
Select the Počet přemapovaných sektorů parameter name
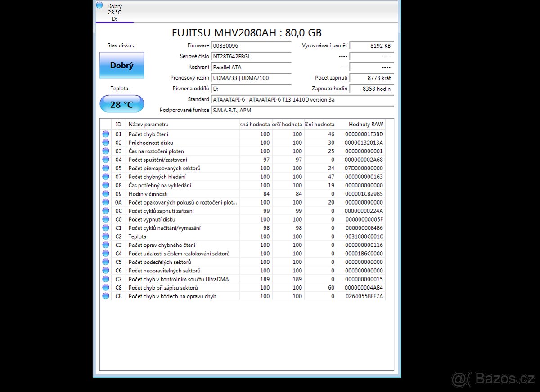click(165, 169)
